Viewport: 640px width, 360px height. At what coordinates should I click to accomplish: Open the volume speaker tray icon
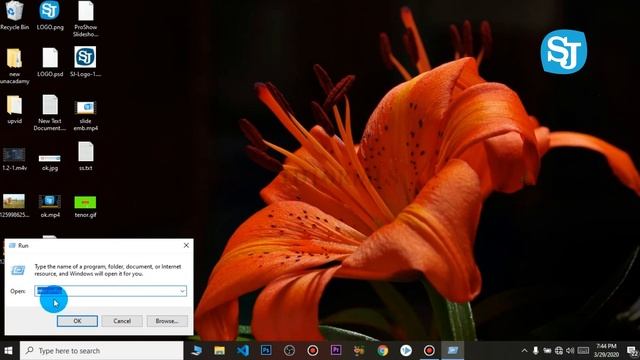click(570, 351)
